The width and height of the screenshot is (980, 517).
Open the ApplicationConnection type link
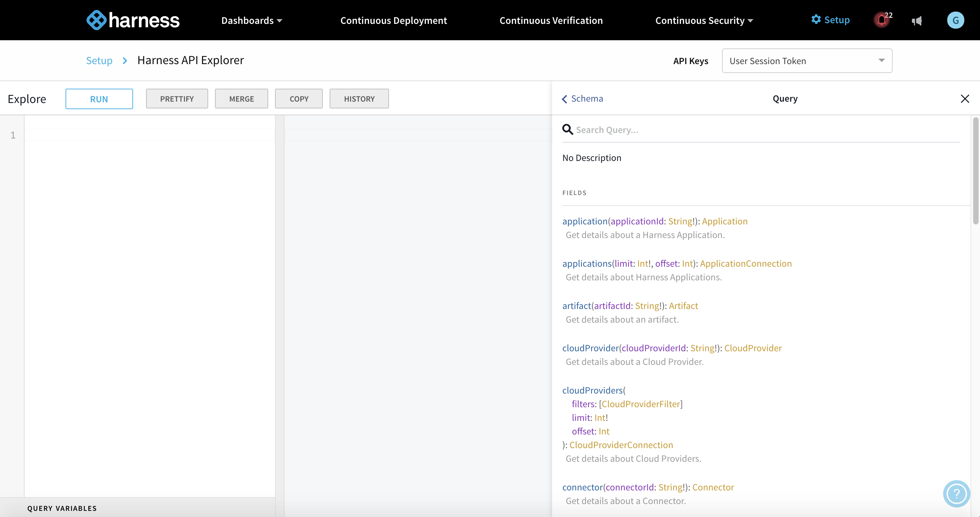[x=745, y=263]
